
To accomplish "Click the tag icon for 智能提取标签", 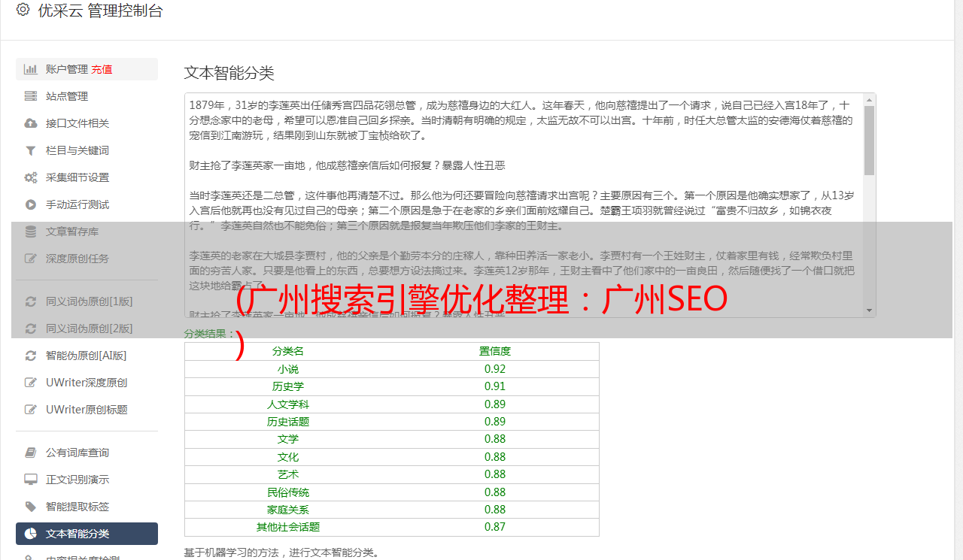I will click(31, 507).
